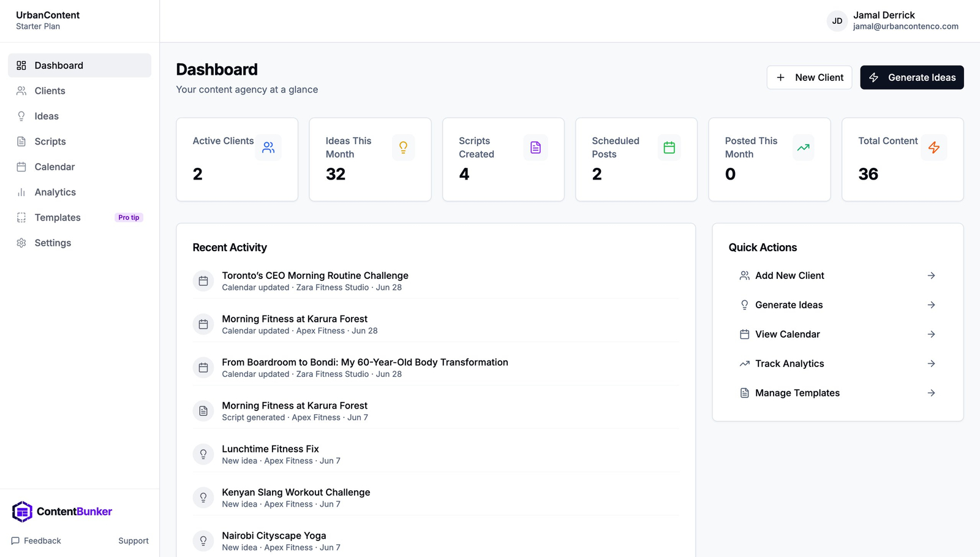The width and height of the screenshot is (980, 557).
Task: Click the arrow next to Manage Templates
Action: (931, 393)
